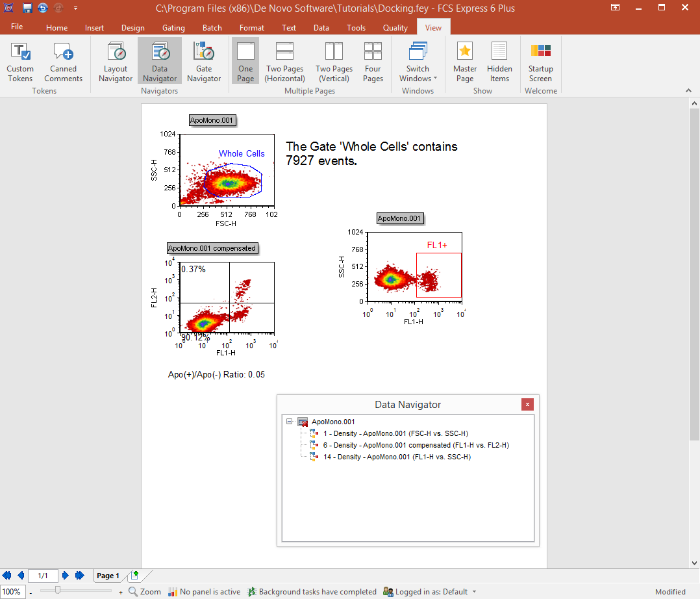Open the Gate Navigator
This screenshot has width=700, height=599.
[204, 62]
